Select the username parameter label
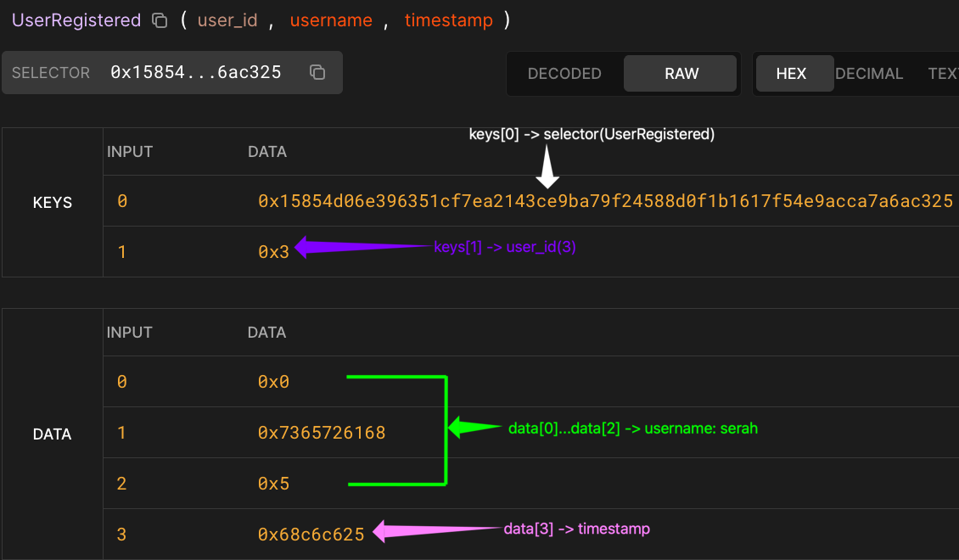Screen dimensions: 959x560 (x=331, y=20)
